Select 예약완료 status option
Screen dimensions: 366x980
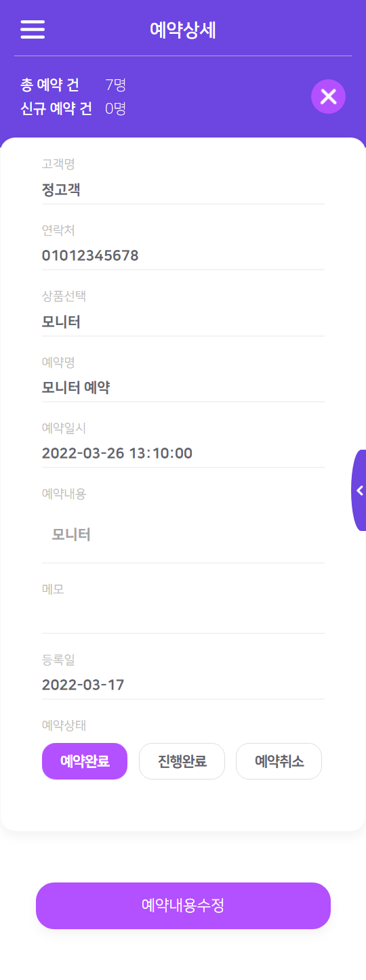point(85,761)
